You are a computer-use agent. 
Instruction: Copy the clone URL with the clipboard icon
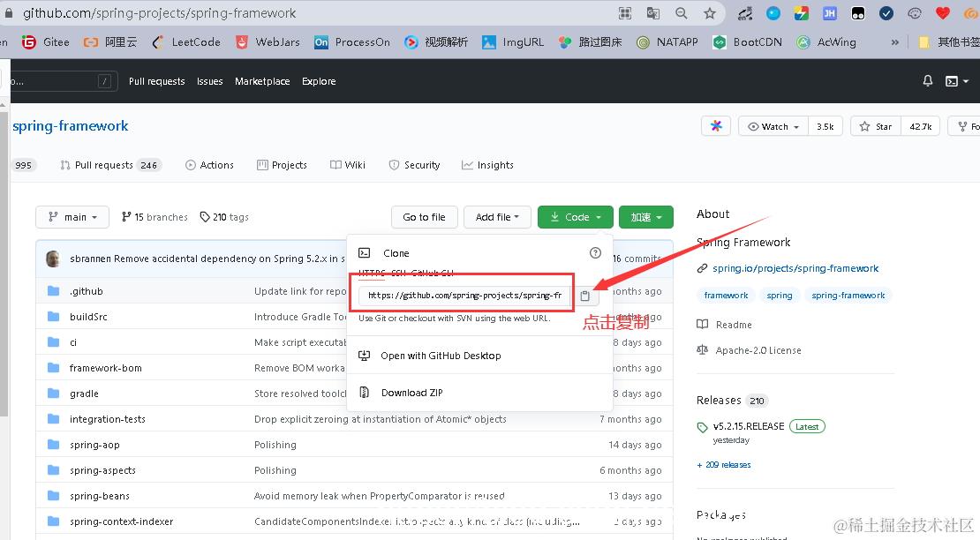(585, 296)
